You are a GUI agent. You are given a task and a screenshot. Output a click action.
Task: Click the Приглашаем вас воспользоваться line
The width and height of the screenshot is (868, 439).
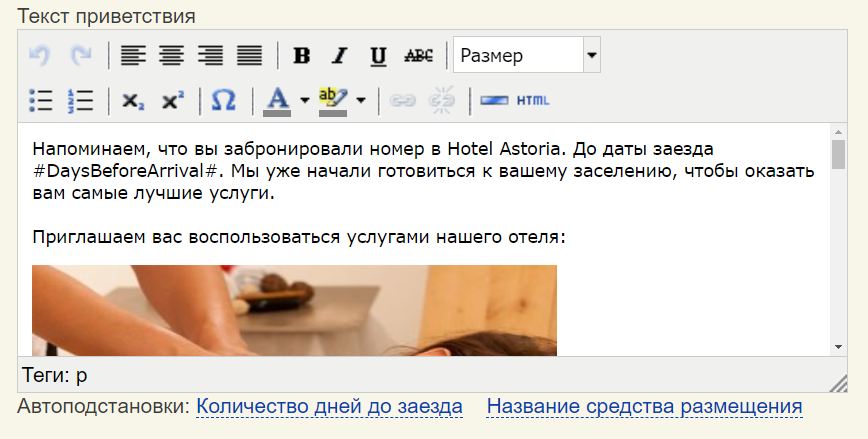tap(299, 237)
